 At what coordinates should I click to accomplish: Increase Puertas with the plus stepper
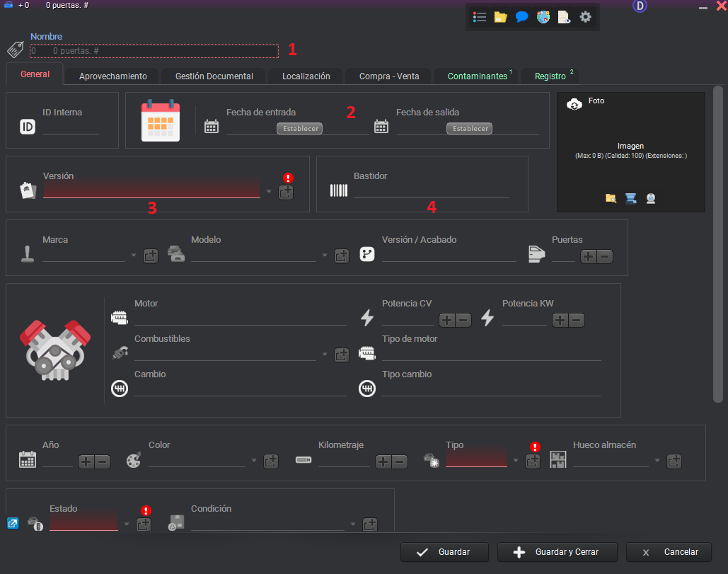589,257
